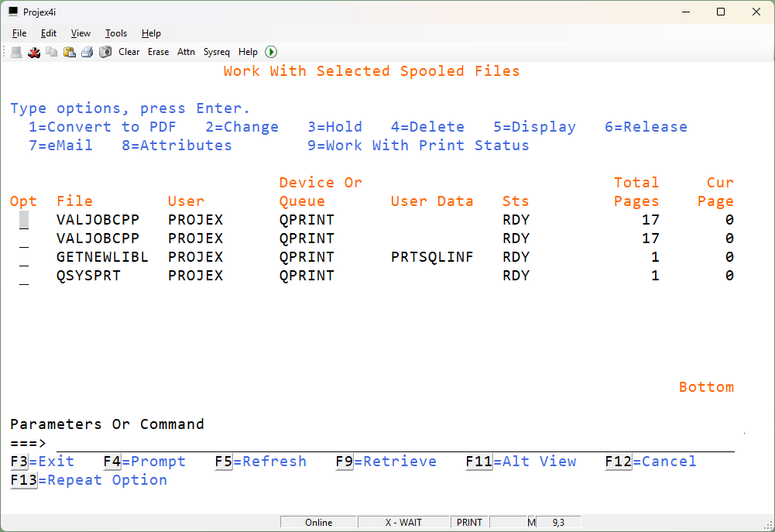Click the PRTSQLINF user data value

coord(432,257)
